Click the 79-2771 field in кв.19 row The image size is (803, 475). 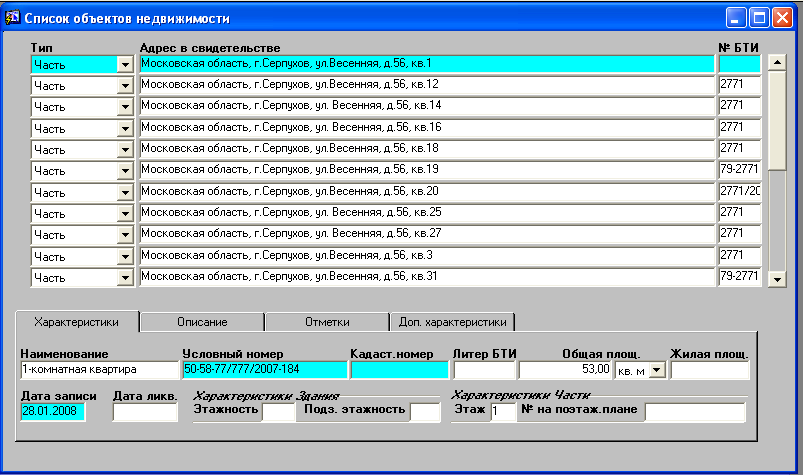739,169
